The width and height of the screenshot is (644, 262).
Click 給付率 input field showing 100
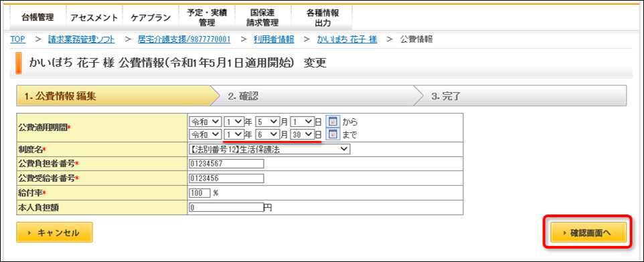[200, 192]
